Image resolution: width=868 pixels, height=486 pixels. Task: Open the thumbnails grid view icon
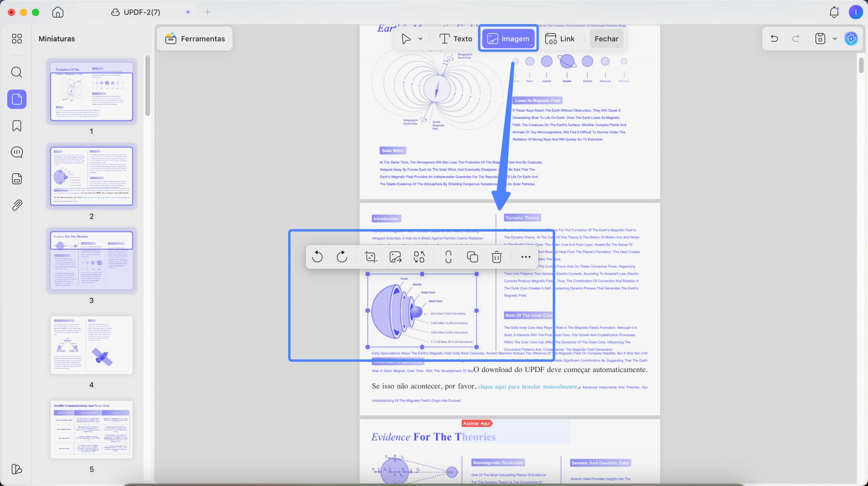17,39
